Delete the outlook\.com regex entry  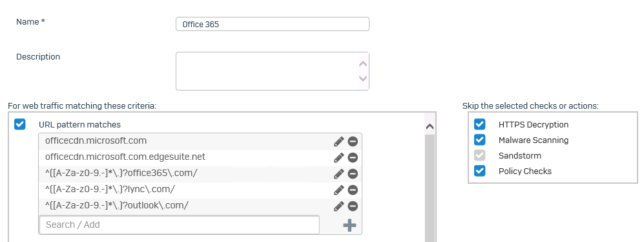point(353,206)
